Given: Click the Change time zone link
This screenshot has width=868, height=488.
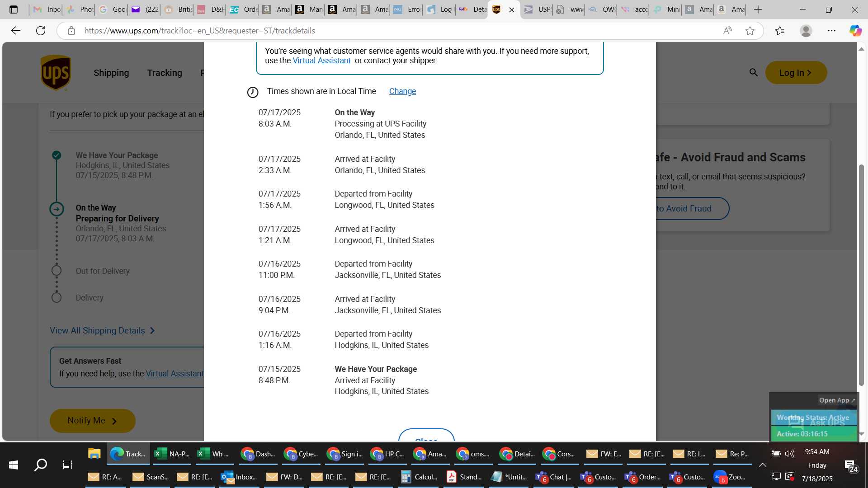Looking at the screenshot, I should coord(402,91).
